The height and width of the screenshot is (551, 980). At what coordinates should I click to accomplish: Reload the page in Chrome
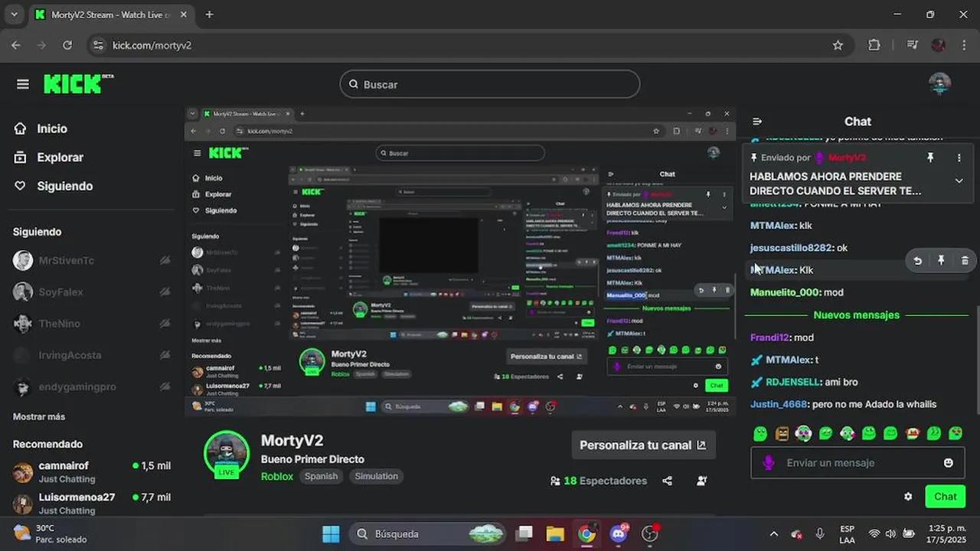[x=67, y=45]
